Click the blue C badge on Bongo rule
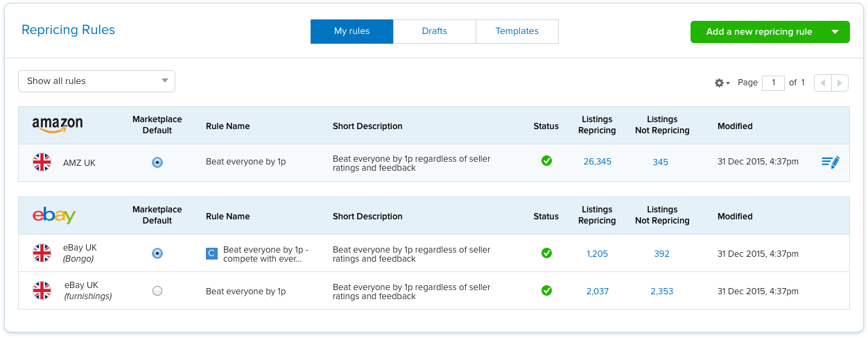 (212, 253)
